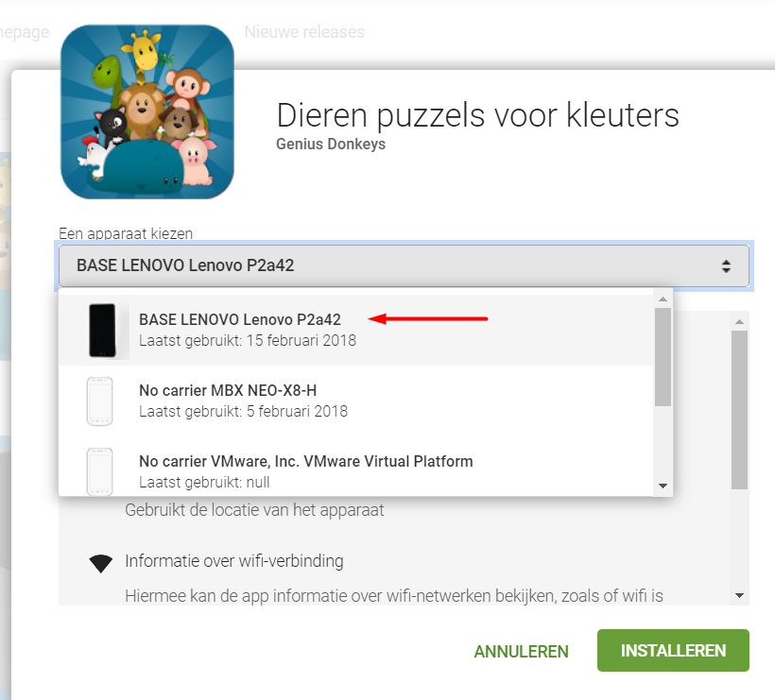Click the MBX NEO-X8-H device outline icon
Viewport: 775px width, 700px height.
point(100,401)
